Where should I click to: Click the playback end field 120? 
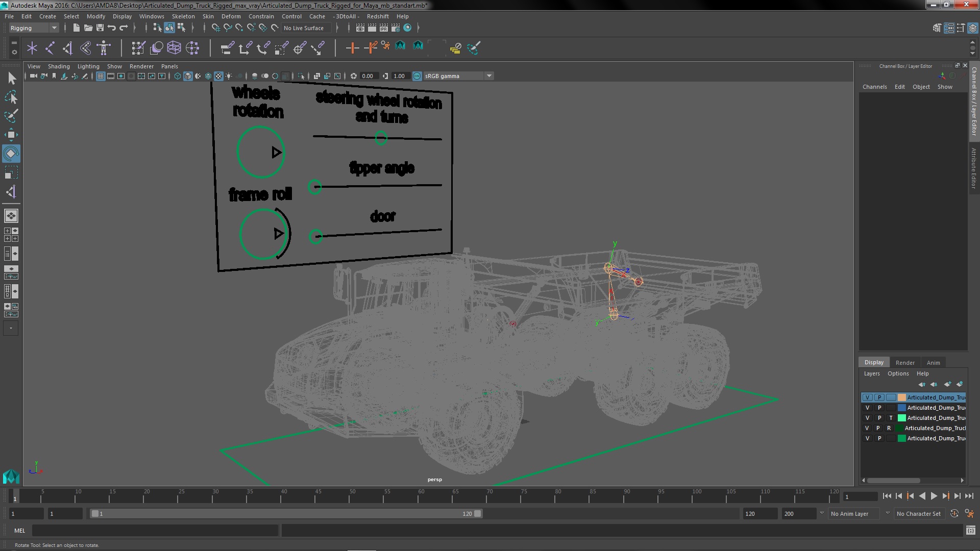(x=759, y=514)
